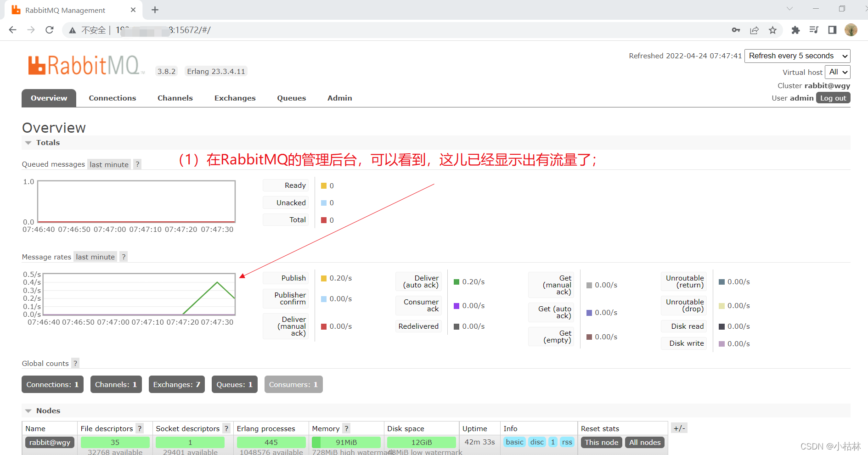Open the Refresh every 5 seconds dropdown

point(797,56)
